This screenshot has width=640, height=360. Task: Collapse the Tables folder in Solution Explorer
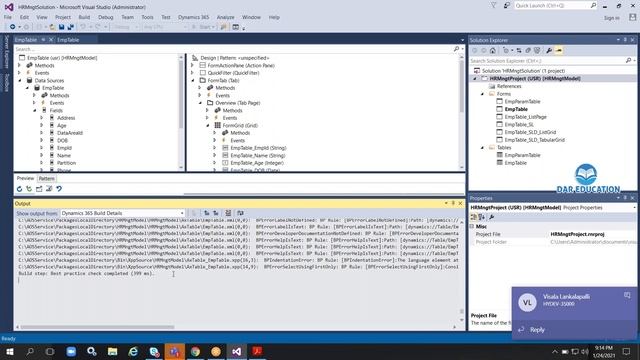tap(482, 147)
